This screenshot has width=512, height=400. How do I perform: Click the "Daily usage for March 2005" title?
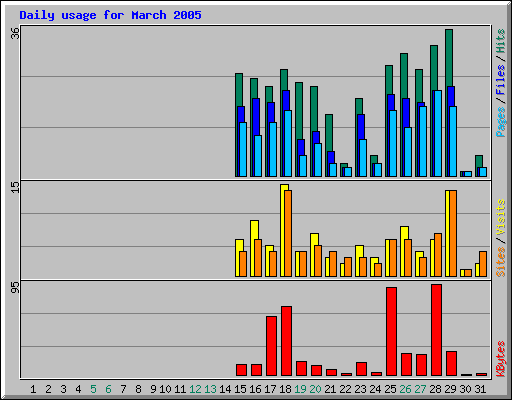pyautogui.click(x=110, y=15)
